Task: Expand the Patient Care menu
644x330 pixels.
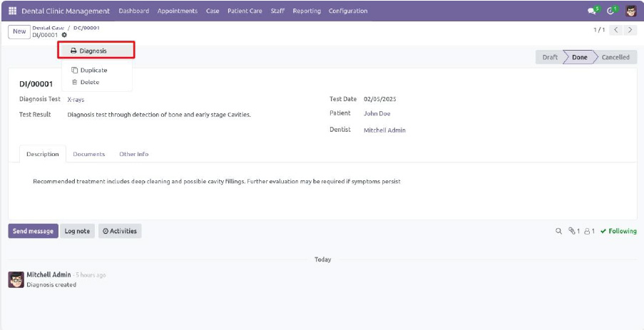Action: (x=245, y=11)
